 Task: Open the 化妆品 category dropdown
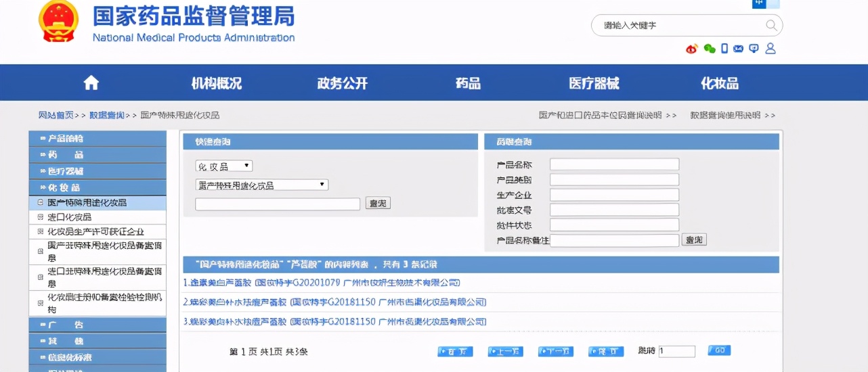[223, 166]
